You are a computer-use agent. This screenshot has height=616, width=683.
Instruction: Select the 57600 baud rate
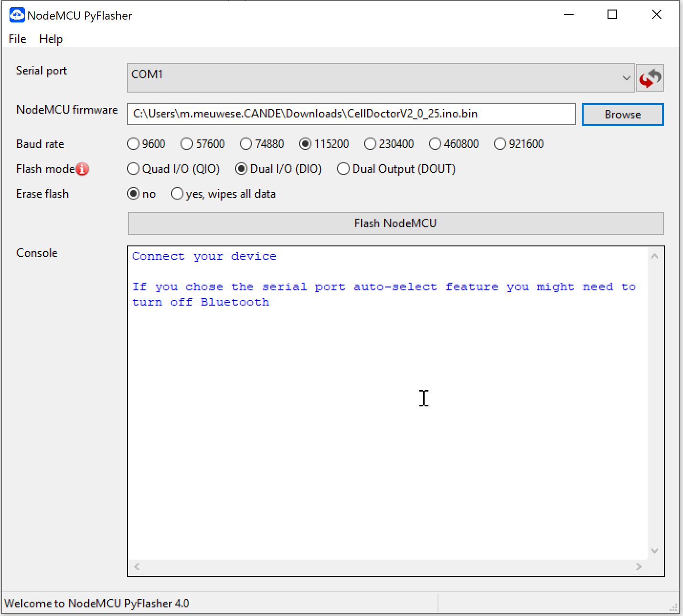pos(203,144)
